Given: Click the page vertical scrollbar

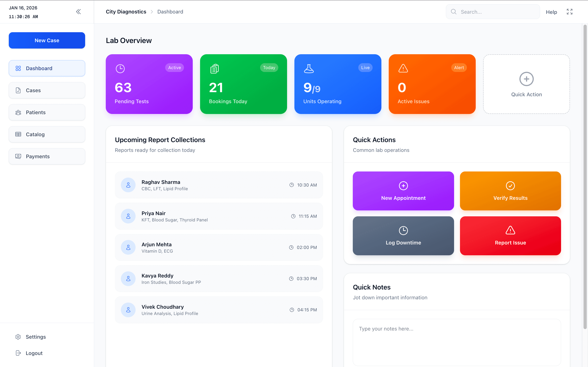Looking at the screenshot, I should [x=585, y=177].
